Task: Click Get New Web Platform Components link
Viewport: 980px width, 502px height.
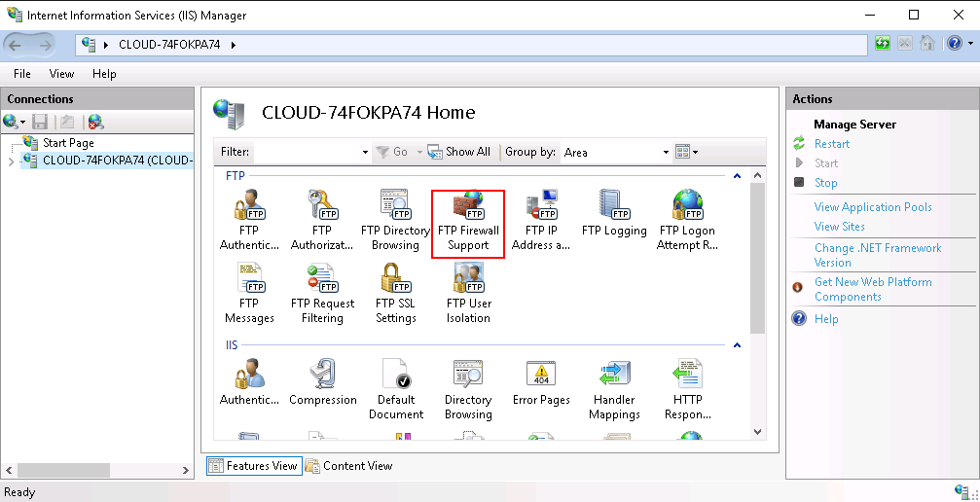Action: pos(873,290)
